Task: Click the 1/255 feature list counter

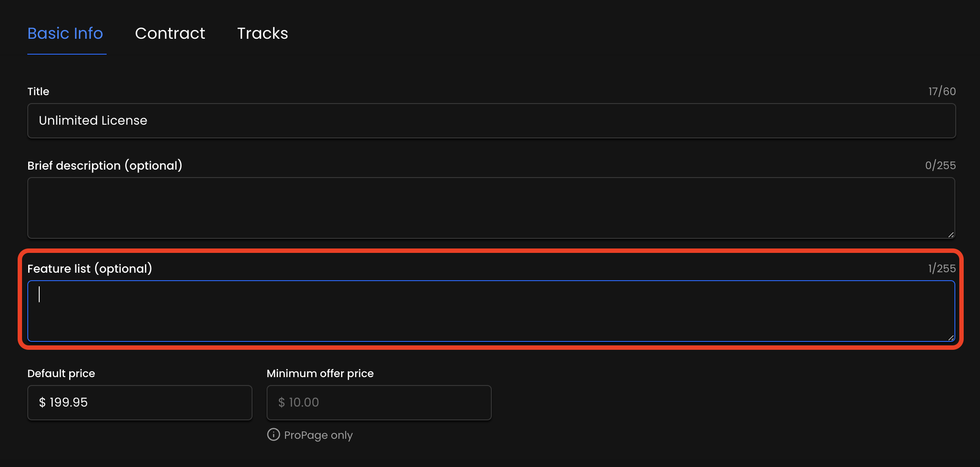Action: click(942, 269)
